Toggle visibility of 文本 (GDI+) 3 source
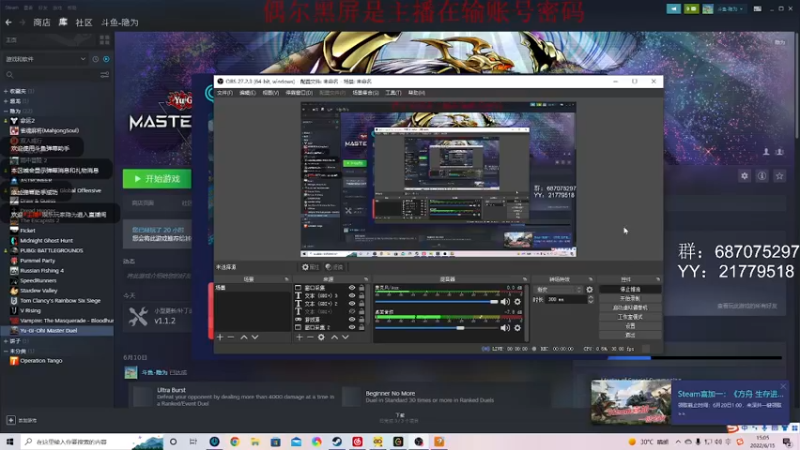 tap(352, 295)
